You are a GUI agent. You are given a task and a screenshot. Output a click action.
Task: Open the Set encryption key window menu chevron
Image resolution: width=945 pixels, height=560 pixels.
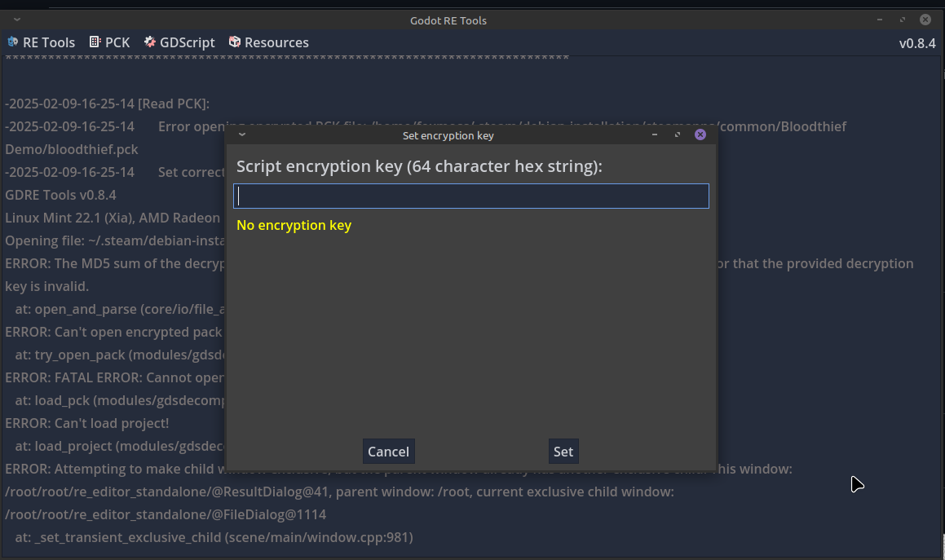point(242,134)
